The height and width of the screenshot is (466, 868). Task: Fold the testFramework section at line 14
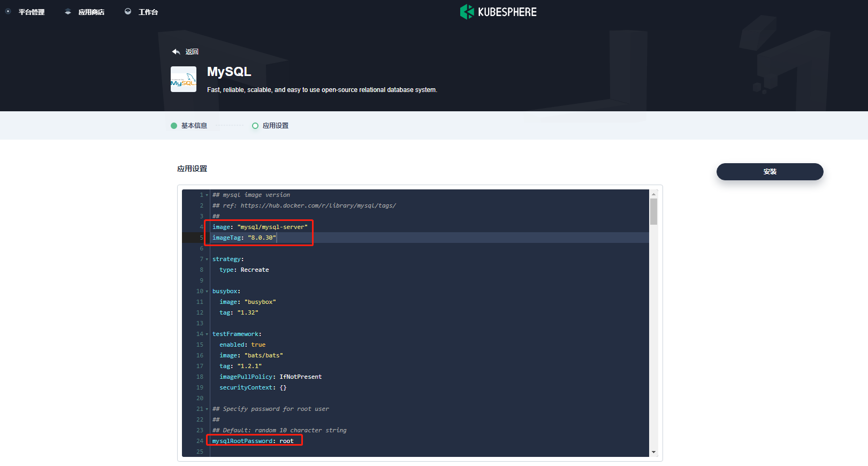(207, 334)
